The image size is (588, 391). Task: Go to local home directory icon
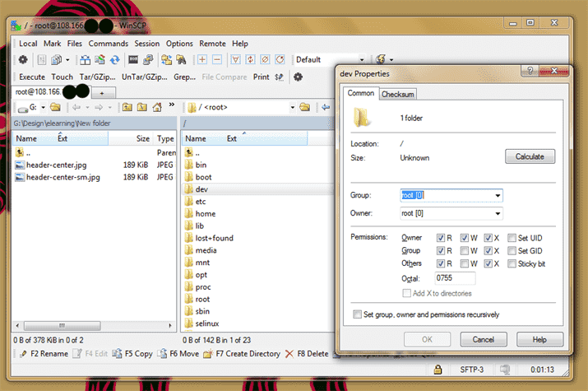[157, 107]
